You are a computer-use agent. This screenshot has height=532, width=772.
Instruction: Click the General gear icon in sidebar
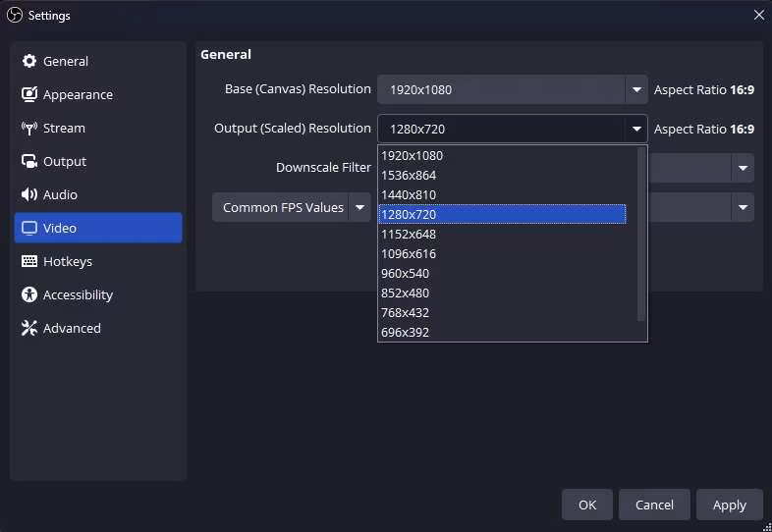click(x=29, y=62)
